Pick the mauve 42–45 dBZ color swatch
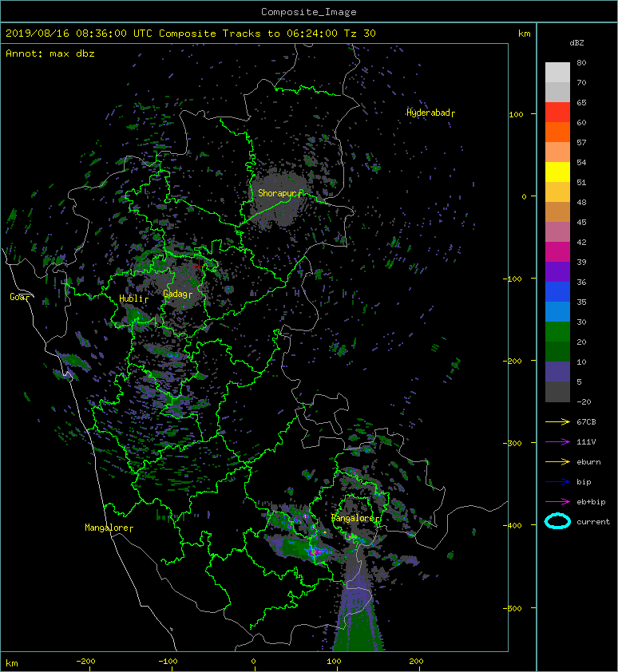The image size is (618, 672). [x=557, y=232]
